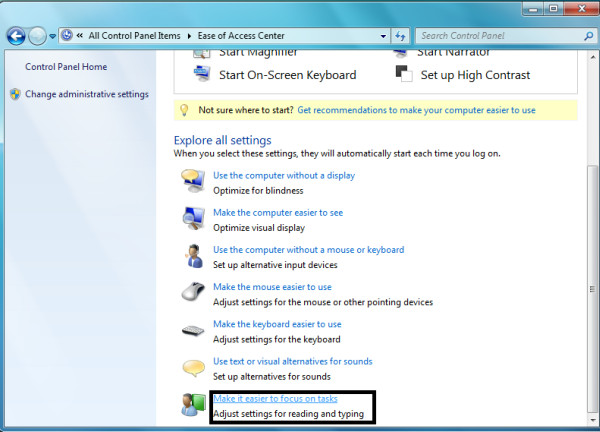Click the search magnifier icon

click(x=589, y=36)
